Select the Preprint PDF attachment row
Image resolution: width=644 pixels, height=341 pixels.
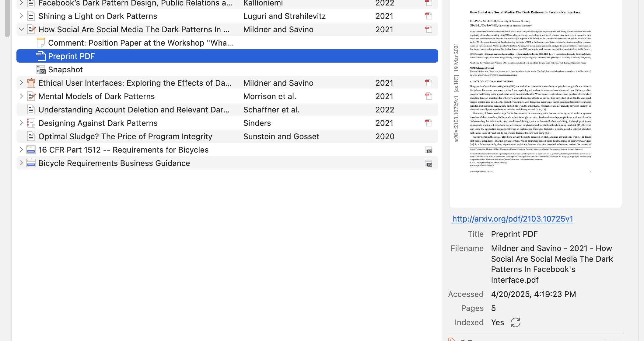tap(71, 56)
